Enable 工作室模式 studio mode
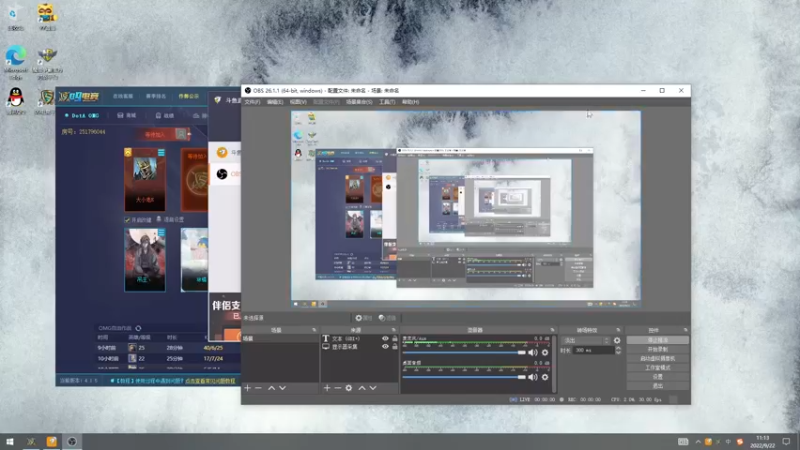800x450 pixels. click(658, 368)
